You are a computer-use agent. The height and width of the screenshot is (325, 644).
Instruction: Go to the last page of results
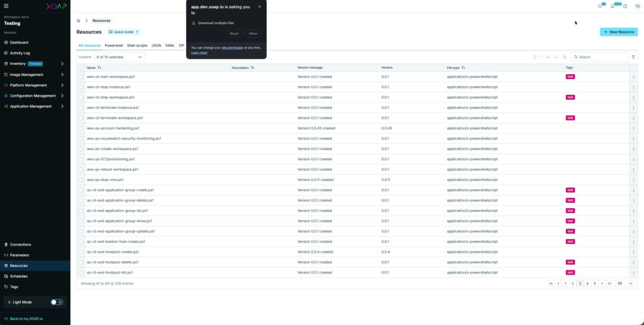pyautogui.click(x=609, y=284)
